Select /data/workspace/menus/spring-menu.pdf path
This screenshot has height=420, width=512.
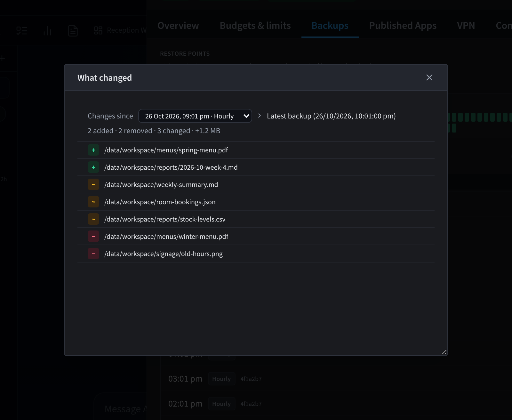[x=166, y=150]
